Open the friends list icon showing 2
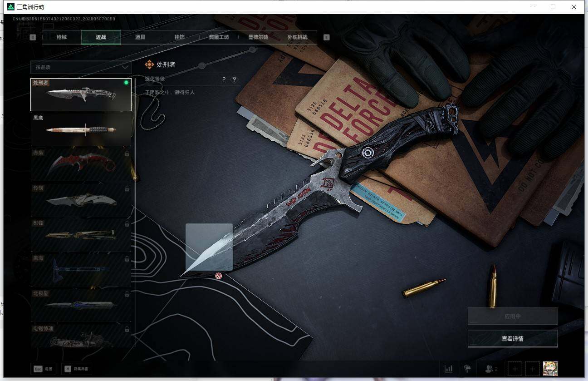Image resolution: width=588 pixels, height=381 pixels. pos(491,369)
